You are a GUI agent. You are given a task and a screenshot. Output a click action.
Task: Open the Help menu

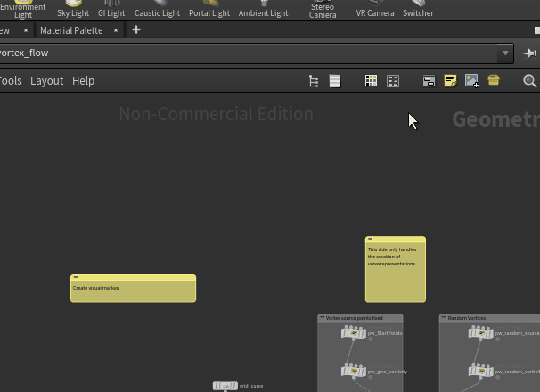click(83, 81)
